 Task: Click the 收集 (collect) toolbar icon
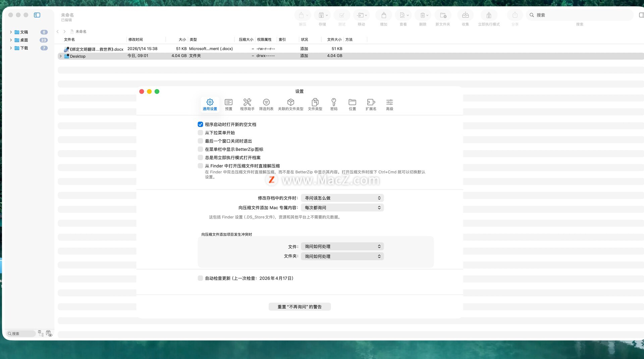point(466,15)
